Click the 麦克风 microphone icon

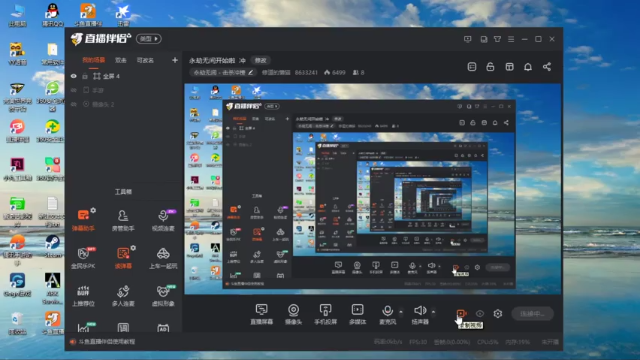point(387,310)
